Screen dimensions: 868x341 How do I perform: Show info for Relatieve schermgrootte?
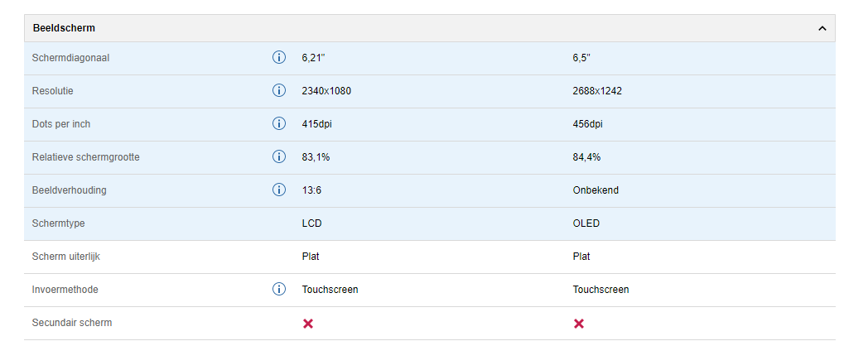[x=279, y=157]
